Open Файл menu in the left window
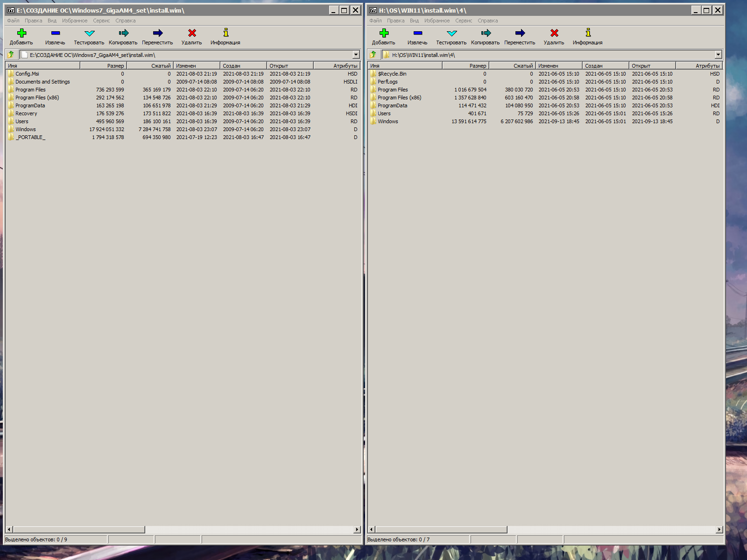Viewport: 747px width, 560px height. click(x=13, y=21)
